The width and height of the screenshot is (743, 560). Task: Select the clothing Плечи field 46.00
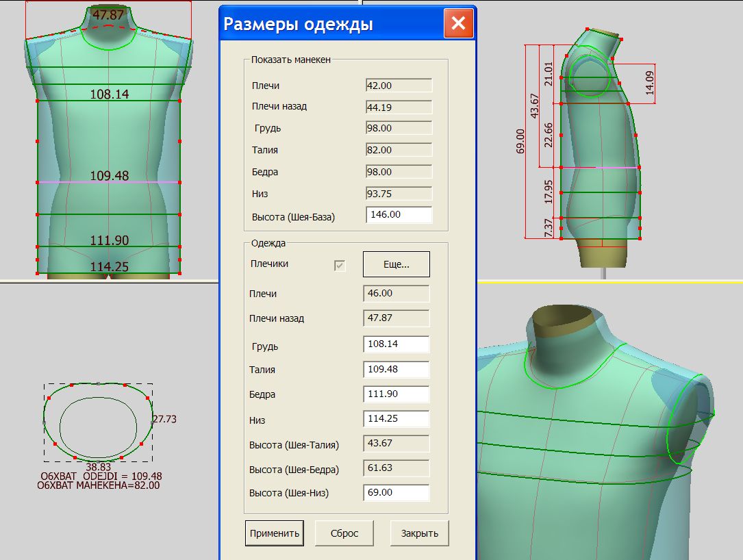click(396, 293)
